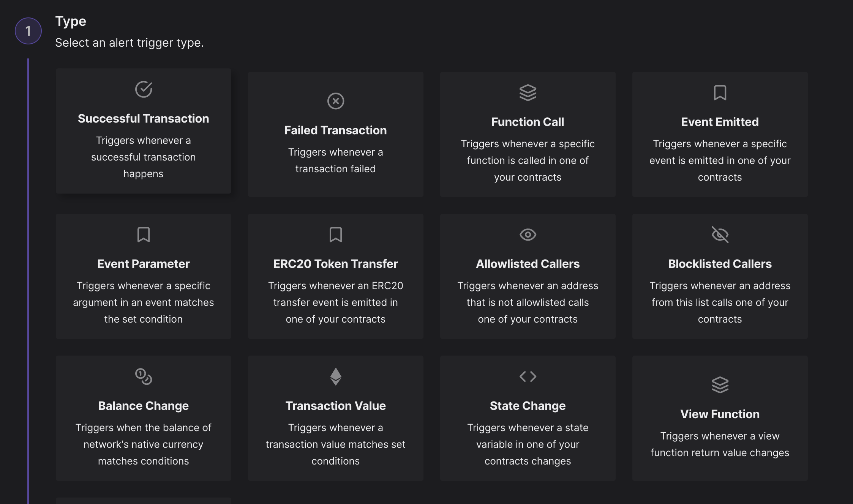This screenshot has height=504, width=853.
Task: Choose the State Change trigger title
Action: (528, 406)
